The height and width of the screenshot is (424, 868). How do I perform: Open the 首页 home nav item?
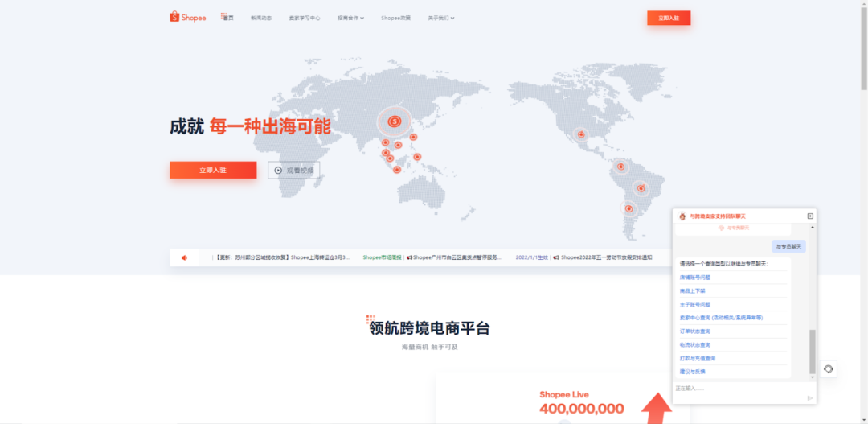227,18
